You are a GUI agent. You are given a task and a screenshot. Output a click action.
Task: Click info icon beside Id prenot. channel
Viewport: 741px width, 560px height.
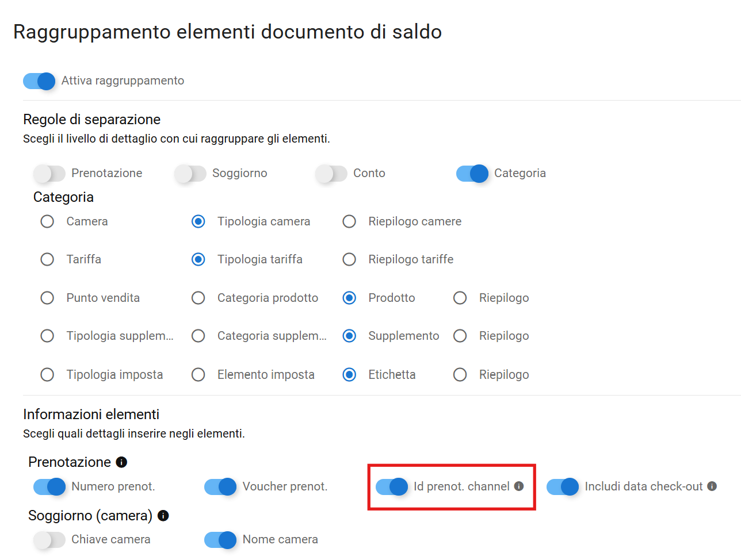[x=519, y=486]
